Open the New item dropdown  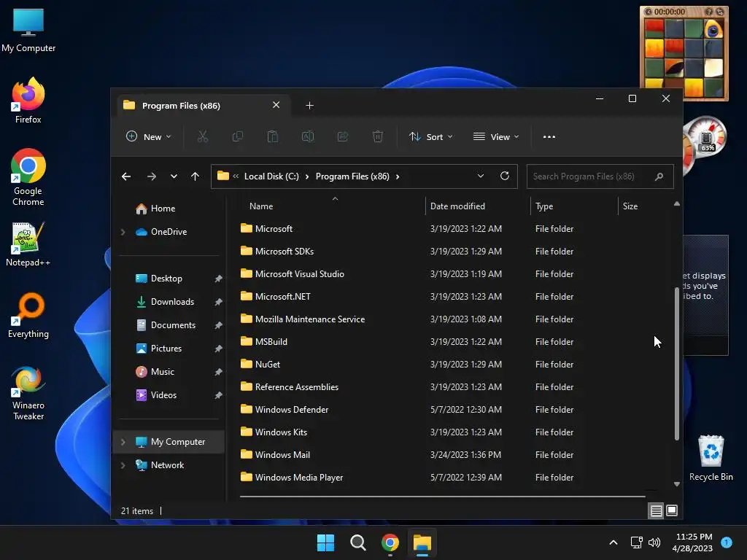pyautogui.click(x=149, y=136)
